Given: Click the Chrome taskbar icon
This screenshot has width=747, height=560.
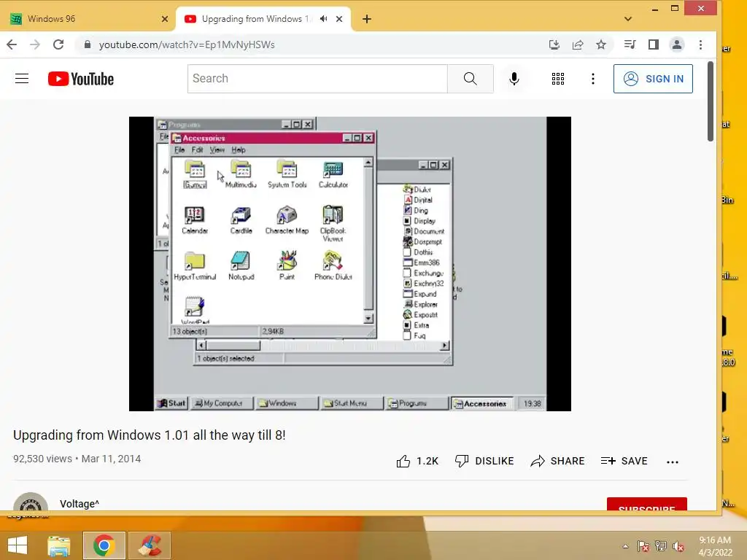Looking at the screenshot, I should click(x=104, y=545).
